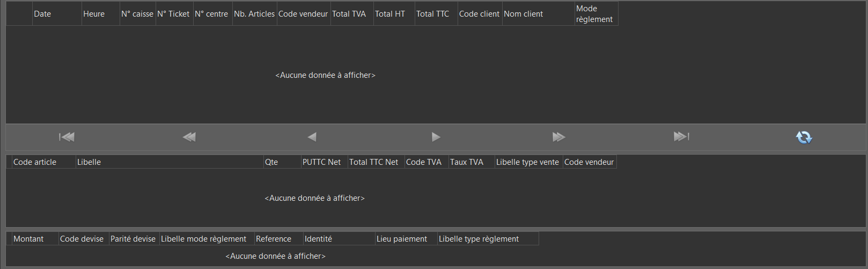
Task: Move to previous record arrow
Action: (x=312, y=137)
